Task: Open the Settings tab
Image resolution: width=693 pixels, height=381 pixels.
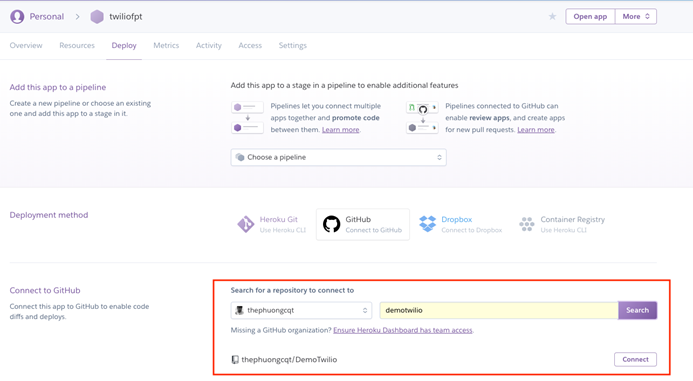Action: tap(293, 45)
